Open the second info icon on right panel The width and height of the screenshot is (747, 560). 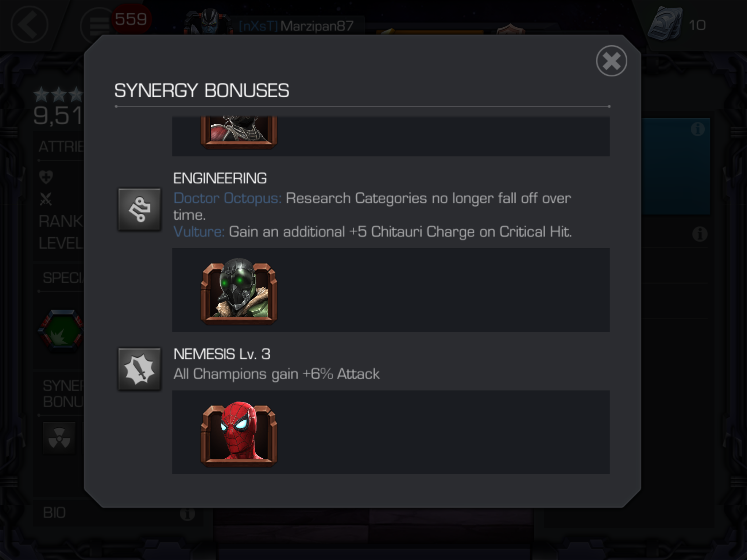click(700, 234)
